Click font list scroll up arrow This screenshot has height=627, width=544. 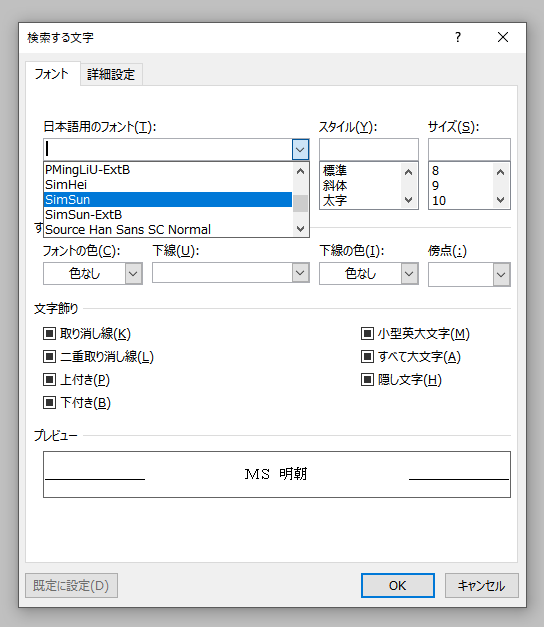tap(300, 172)
